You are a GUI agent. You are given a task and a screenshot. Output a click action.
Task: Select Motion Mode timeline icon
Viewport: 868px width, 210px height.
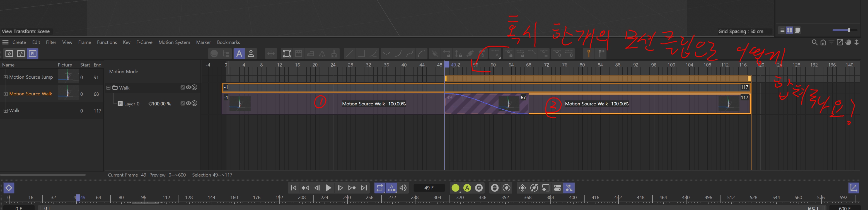click(33, 54)
